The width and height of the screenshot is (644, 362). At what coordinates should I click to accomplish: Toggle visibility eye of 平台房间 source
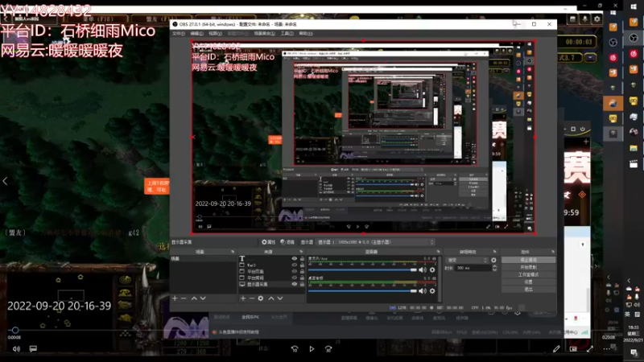coord(294,278)
